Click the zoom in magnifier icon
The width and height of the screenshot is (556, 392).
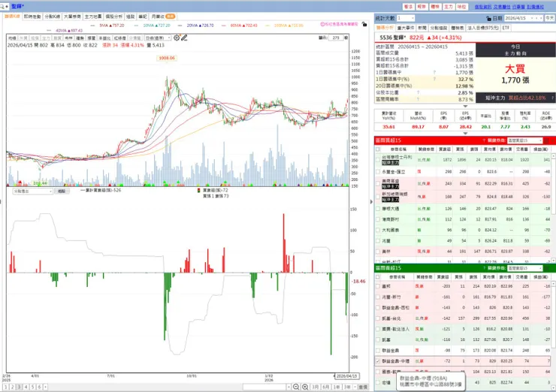pos(305,387)
